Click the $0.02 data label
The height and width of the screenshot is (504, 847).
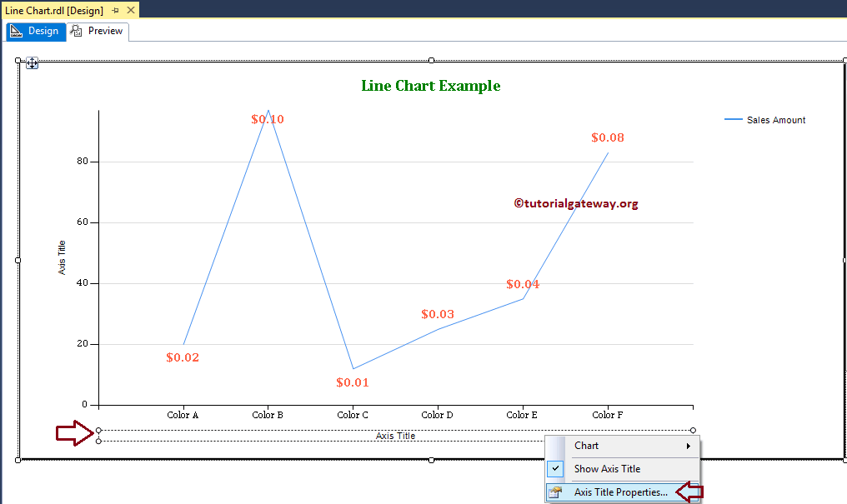pos(183,357)
